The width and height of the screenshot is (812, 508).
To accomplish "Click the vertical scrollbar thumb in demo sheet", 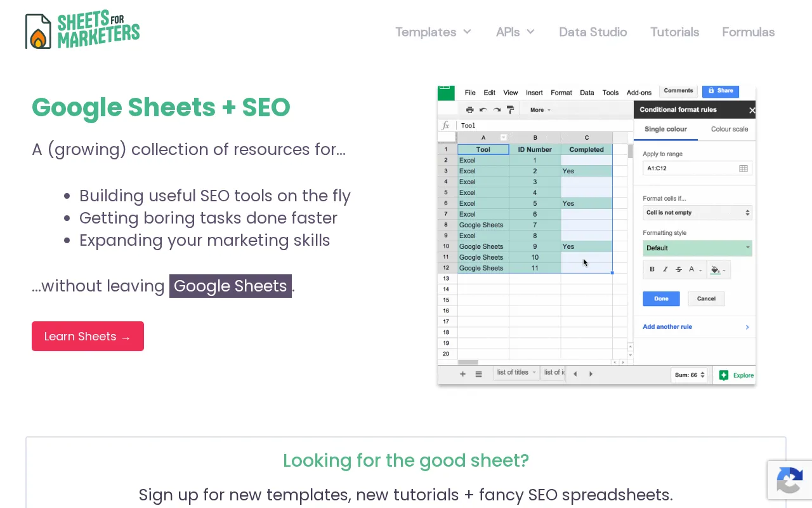I will click(x=631, y=152).
